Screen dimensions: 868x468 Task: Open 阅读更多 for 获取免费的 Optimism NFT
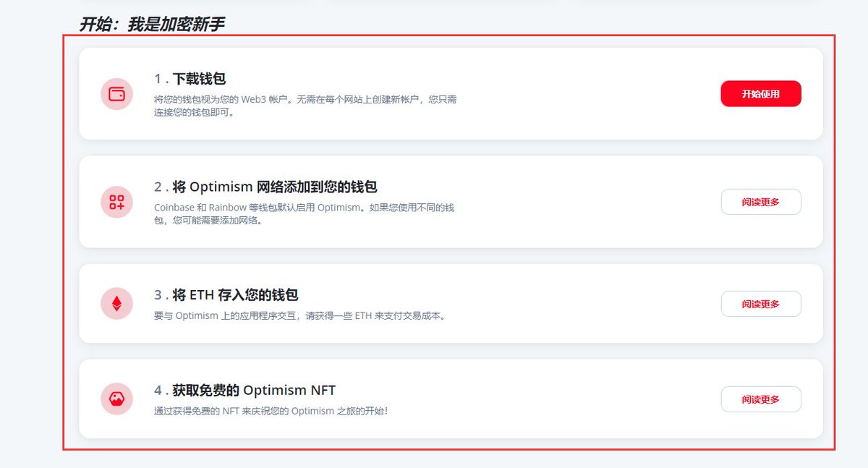tap(761, 399)
